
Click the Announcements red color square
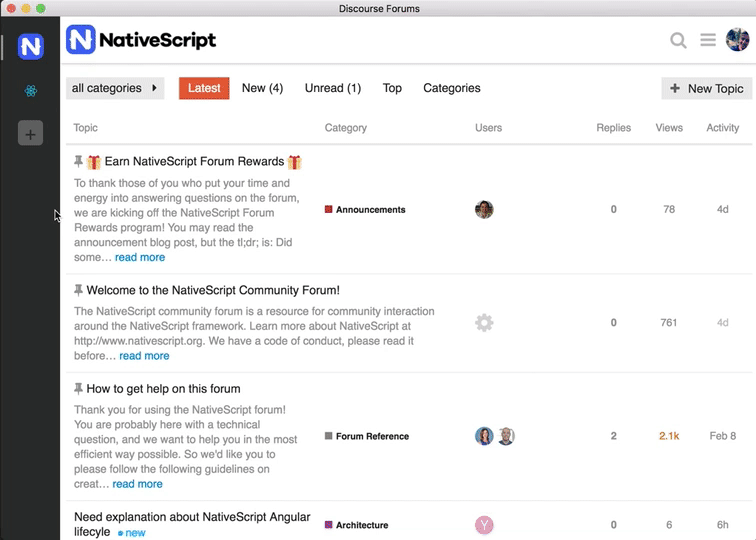328,209
